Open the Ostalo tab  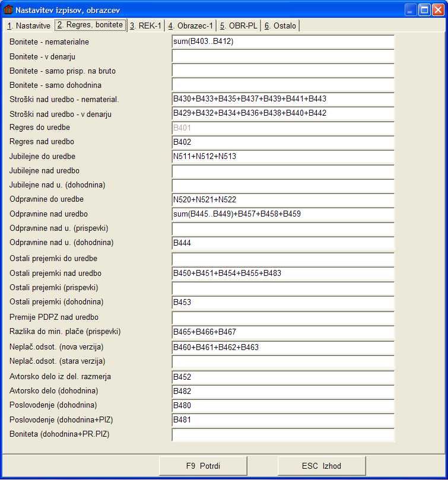(281, 26)
